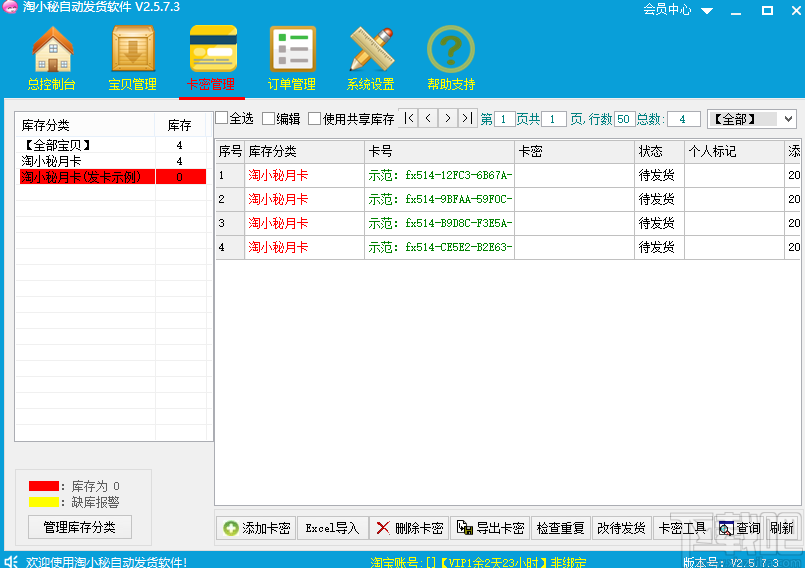Image resolution: width=805 pixels, height=568 pixels.
Task: Click the 行数 50 input field
Action: (624, 119)
